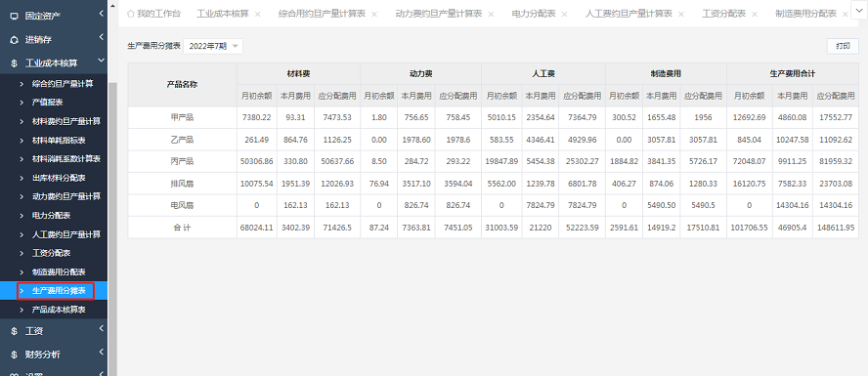Viewport: 868px width, 376px height.
Task: Expand the 进销存 menu chevron
Action: point(102,37)
